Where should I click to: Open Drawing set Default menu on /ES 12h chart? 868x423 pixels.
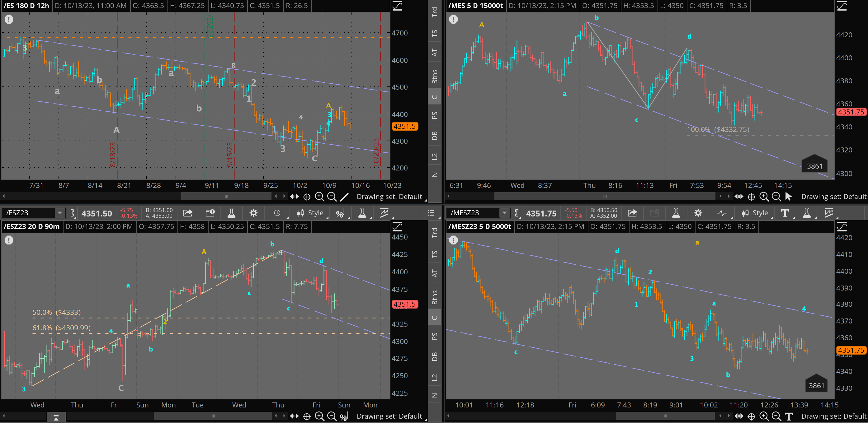point(389,197)
